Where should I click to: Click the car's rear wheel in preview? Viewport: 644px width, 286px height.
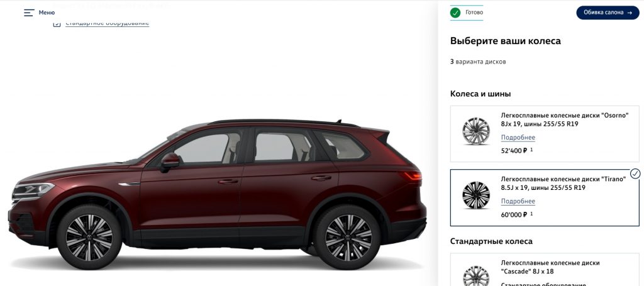(x=348, y=237)
